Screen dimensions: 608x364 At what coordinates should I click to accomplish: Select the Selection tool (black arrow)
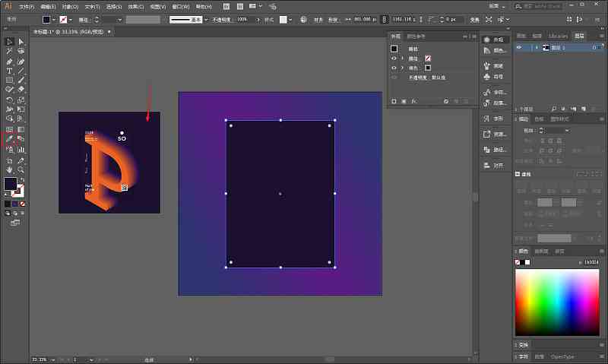coord(9,42)
